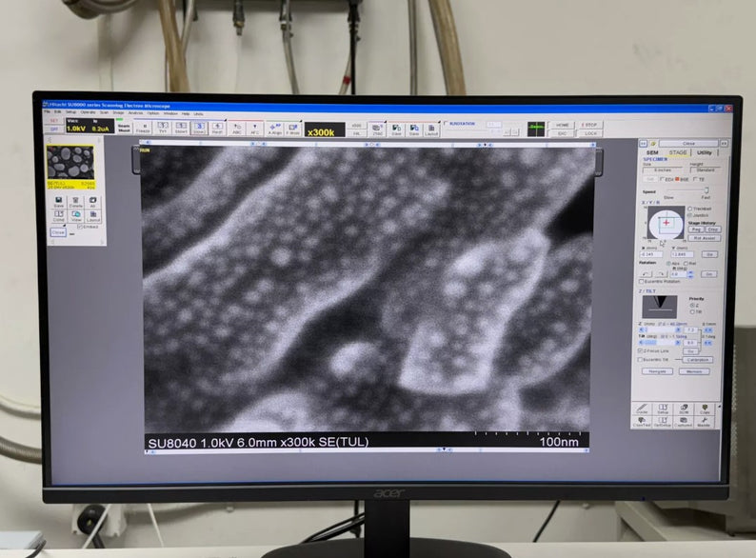
Task: Toggle Eucentric Tilt checkbox
Action: pyautogui.click(x=640, y=359)
